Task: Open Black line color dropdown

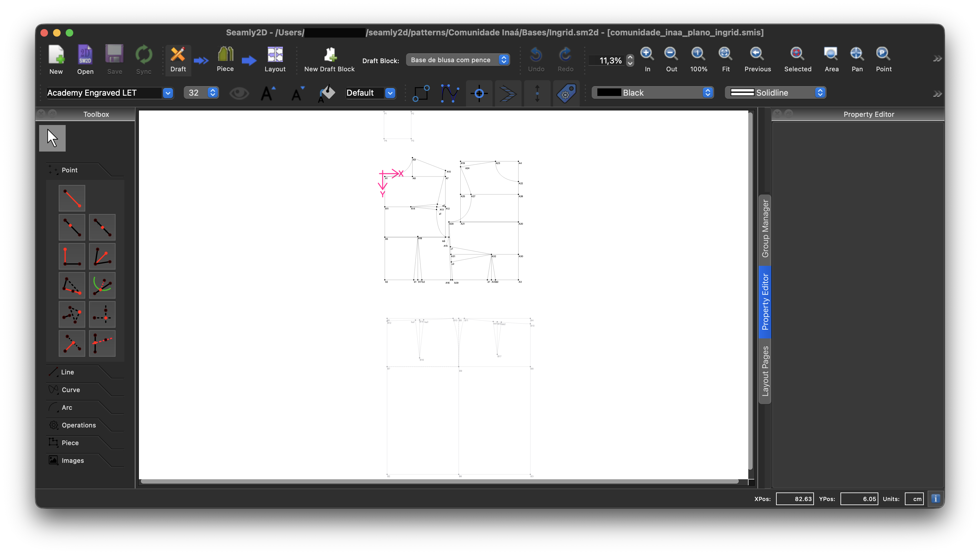Action: [x=653, y=92]
